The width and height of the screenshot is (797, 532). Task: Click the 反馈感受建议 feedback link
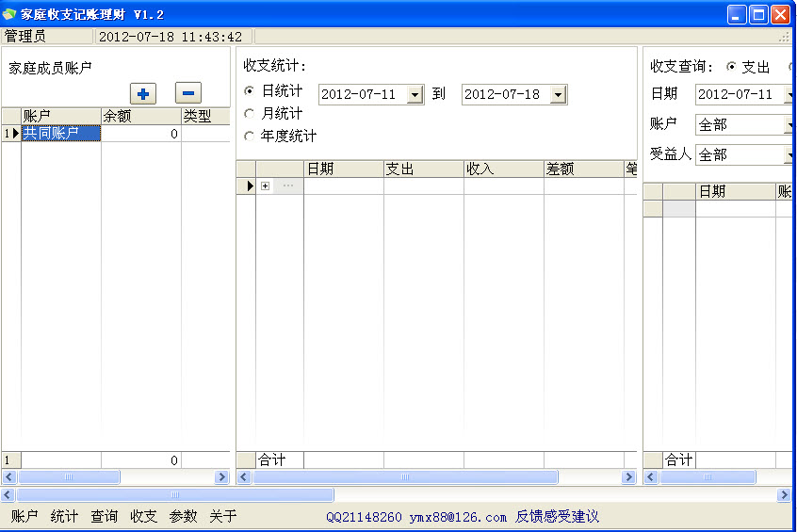click(557, 517)
